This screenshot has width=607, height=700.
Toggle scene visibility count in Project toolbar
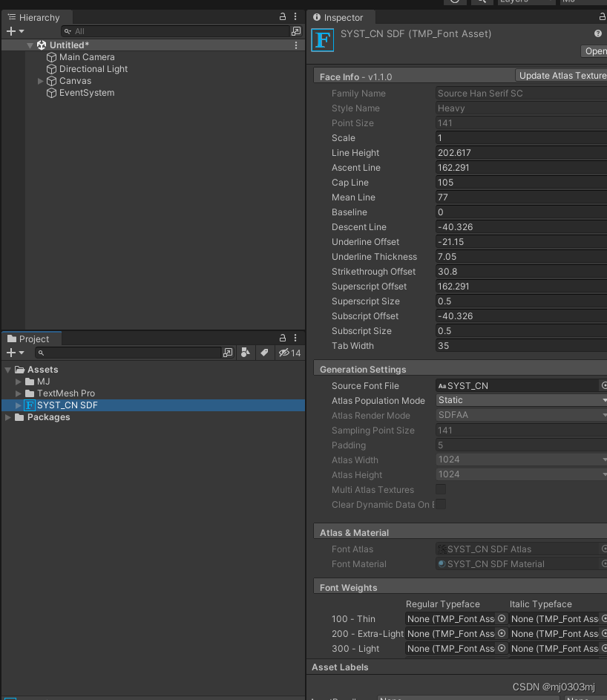pos(284,353)
